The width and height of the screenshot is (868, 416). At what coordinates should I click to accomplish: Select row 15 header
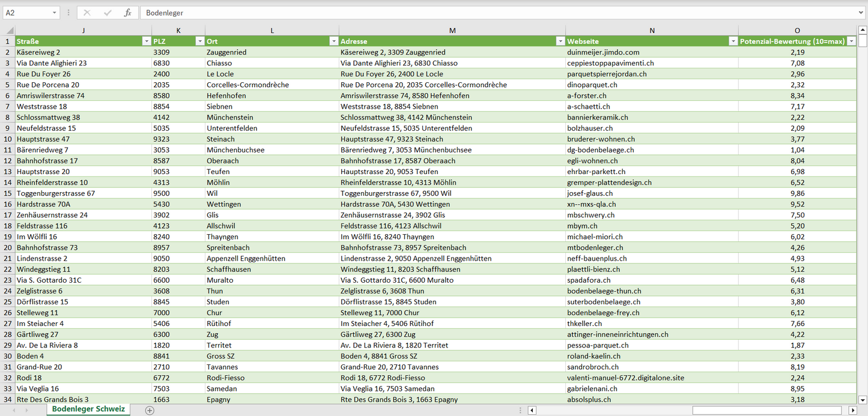[8, 193]
